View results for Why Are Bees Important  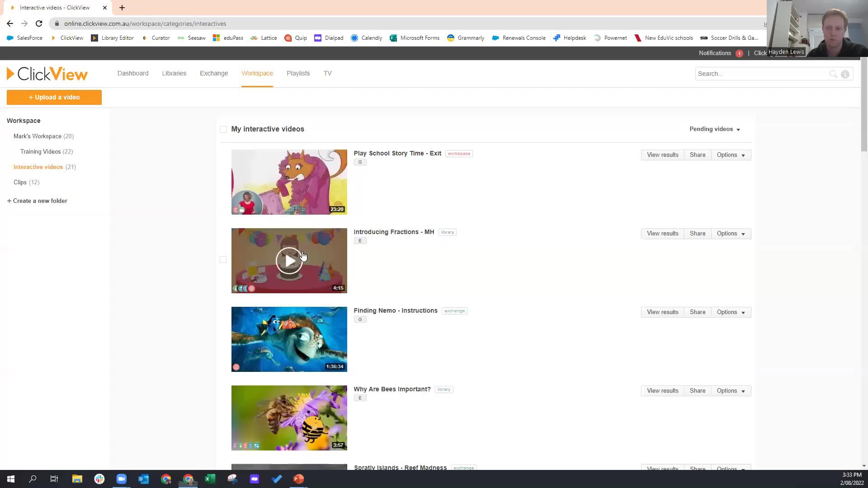[x=662, y=391]
